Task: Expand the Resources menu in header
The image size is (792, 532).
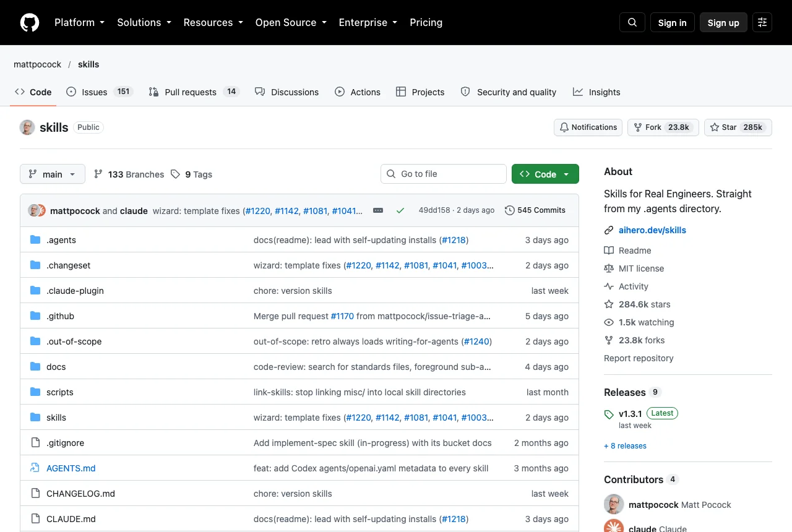Action: click(x=213, y=22)
